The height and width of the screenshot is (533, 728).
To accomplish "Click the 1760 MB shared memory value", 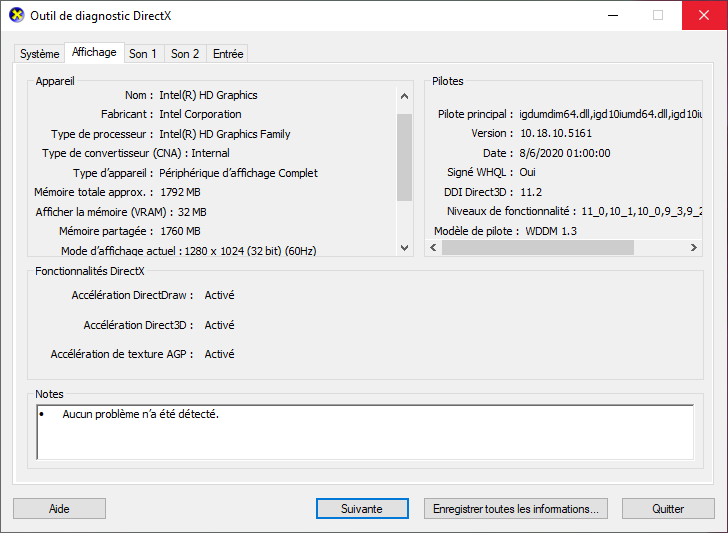I will 181,231.
